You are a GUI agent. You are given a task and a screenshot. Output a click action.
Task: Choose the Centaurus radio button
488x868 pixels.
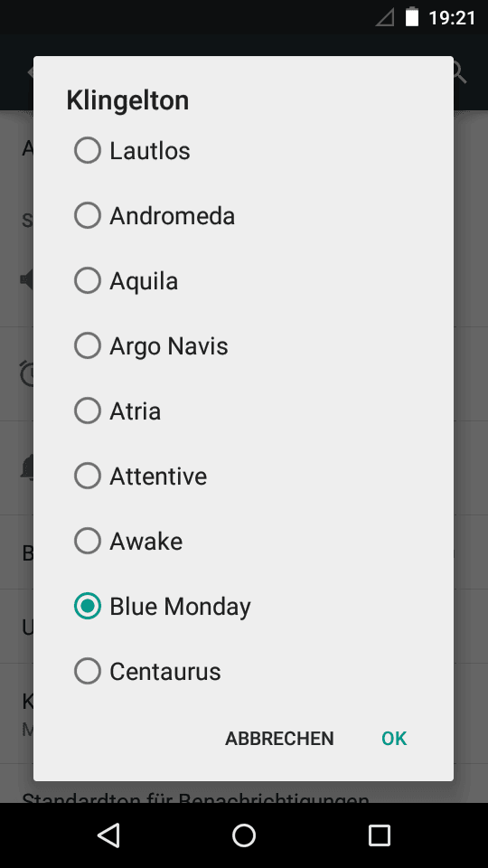88,671
